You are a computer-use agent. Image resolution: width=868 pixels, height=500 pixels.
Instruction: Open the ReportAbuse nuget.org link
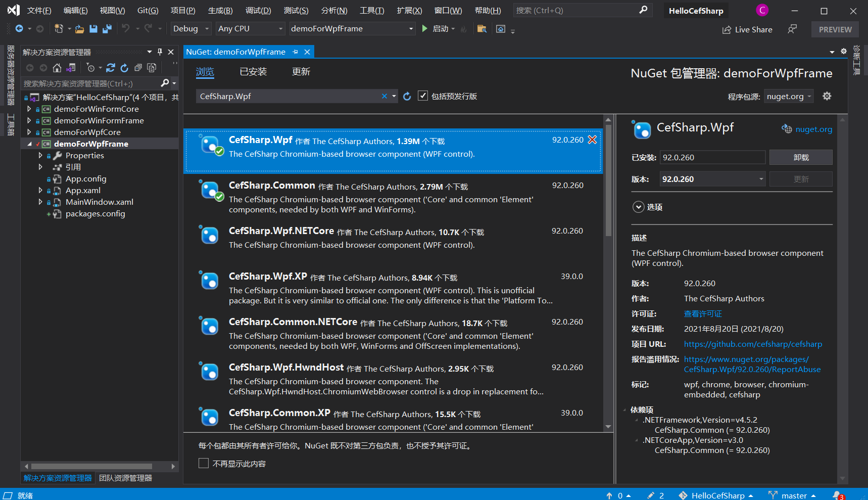coord(752,364)
